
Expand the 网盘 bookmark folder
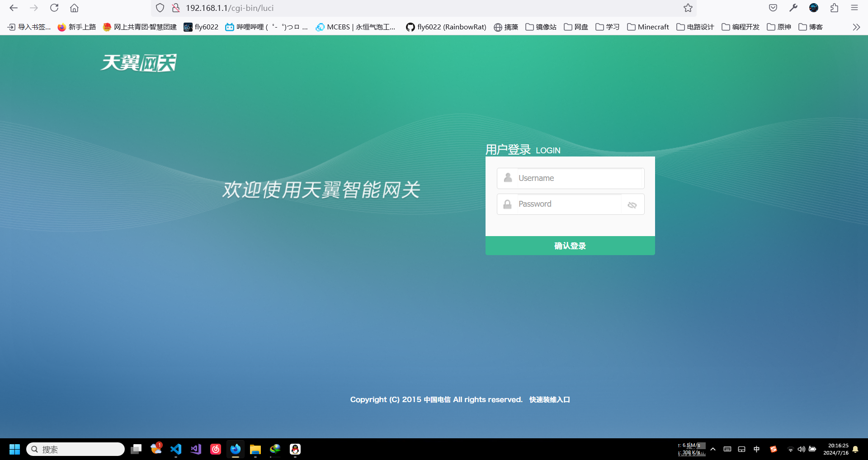tap(576, 27)
